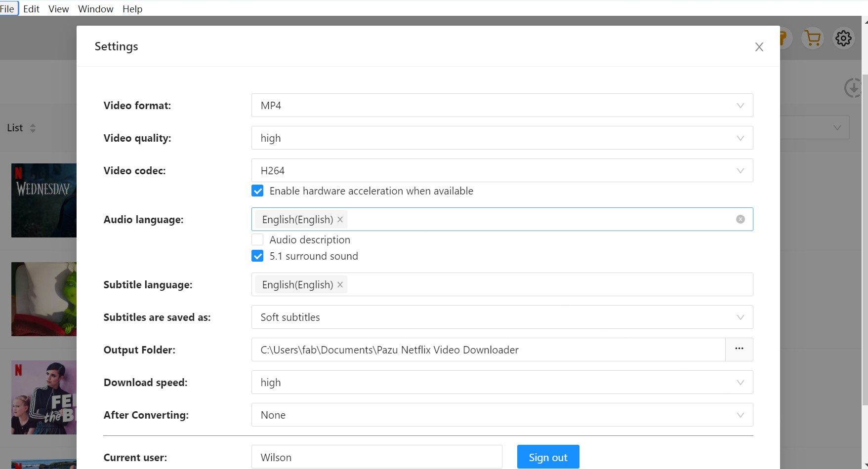Click the Current user field showing Wilson
Screen dimensions: 868x469
pyautogui.click(x=377, y=457)
